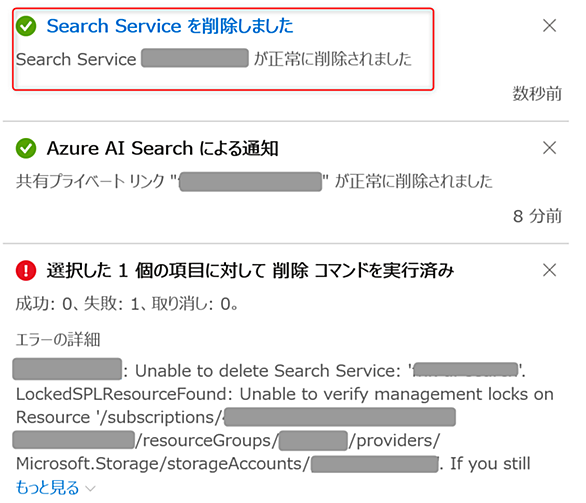Open the Search Service を削除しました link
This screenshot has height=503, width=586.
[x=170, y=26]
